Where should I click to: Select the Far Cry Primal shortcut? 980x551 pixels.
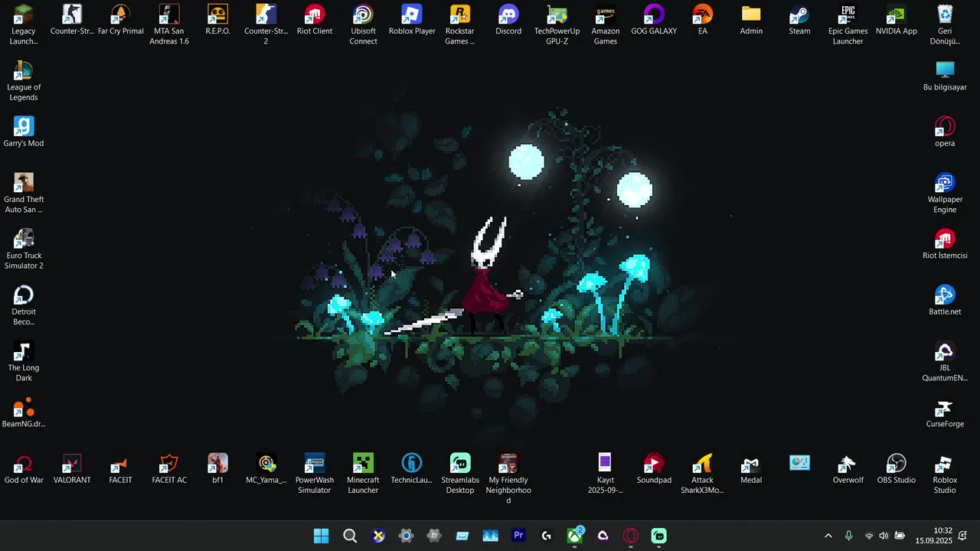click(120, 21)
